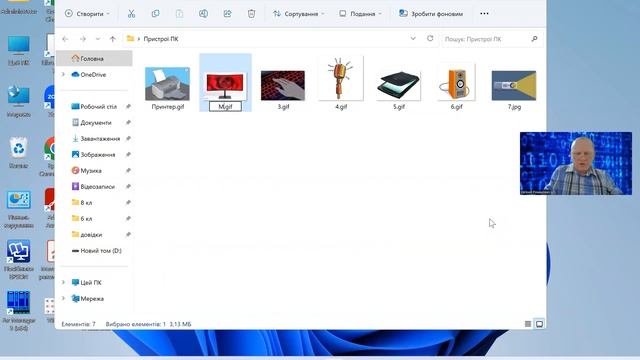Click the Cut scissors icon
The width and height of the screenshot is (640, 360).
click(131, 13)
